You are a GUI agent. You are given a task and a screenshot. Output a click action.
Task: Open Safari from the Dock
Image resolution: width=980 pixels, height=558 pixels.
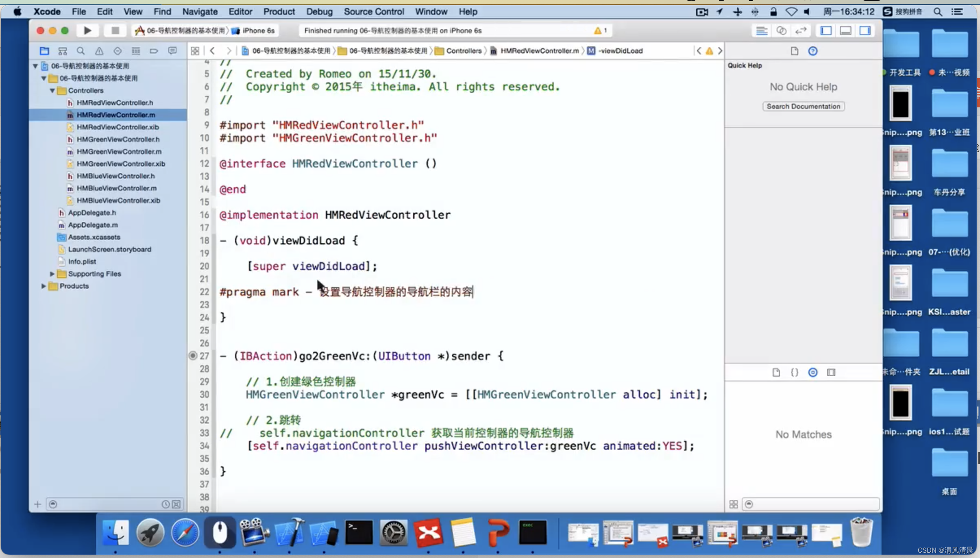click(x=185, y=532)
